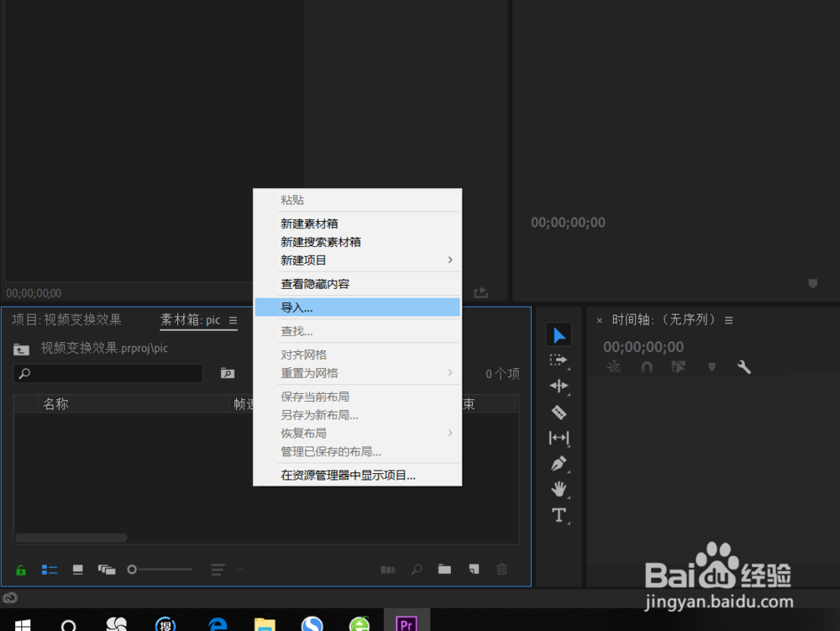Open the timeline wrench settings
The height and width of the screenshot is (631, 840).
pyautogui.click(x=743, y=367)
